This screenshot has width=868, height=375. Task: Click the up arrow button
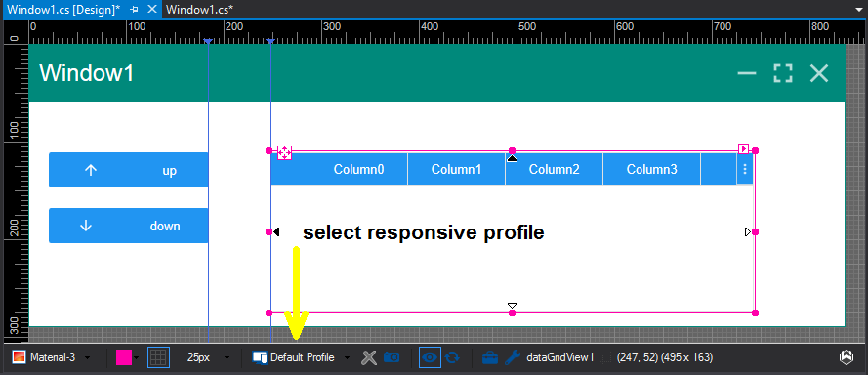pos(129,170)
